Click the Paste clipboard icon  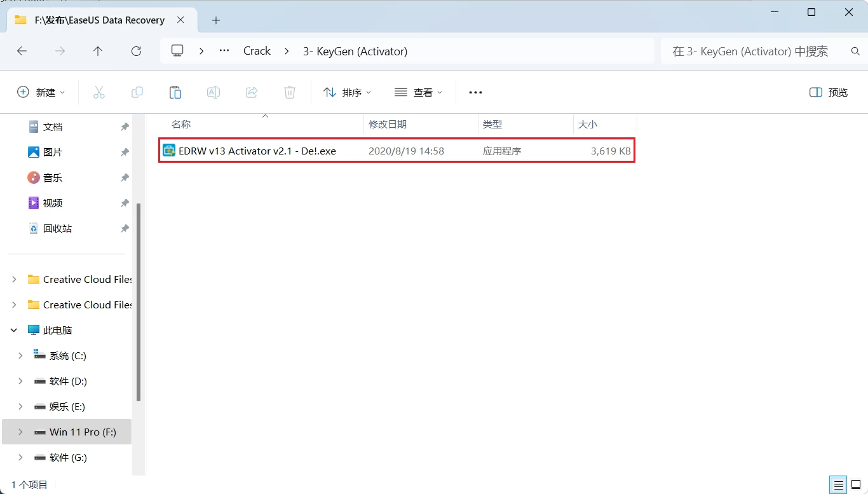pyautogui.click(x=175, y=92)
